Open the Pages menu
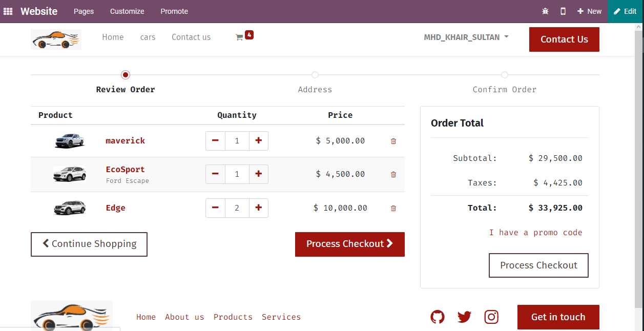The width and height of the screenshot is (644, 331). (x=84, y=11)
